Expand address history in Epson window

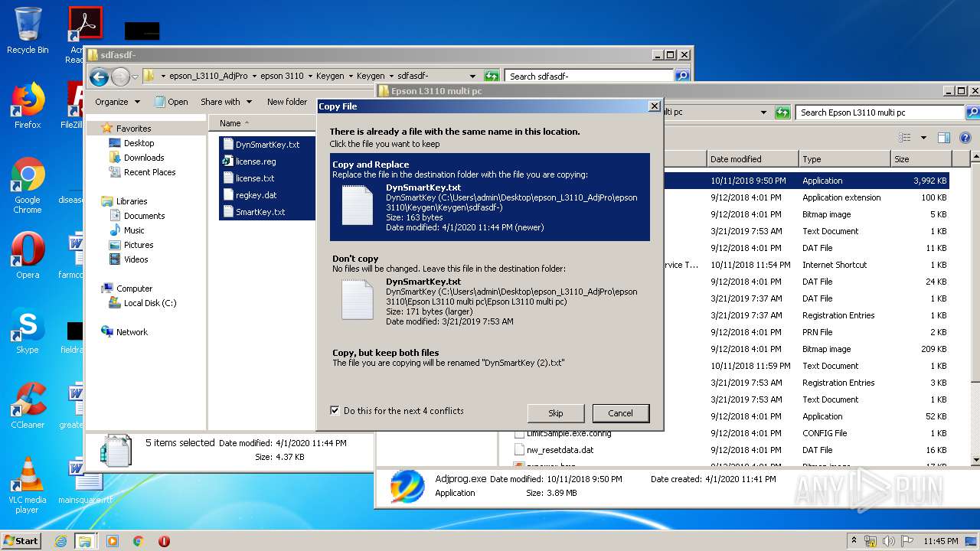pos(763,112)
